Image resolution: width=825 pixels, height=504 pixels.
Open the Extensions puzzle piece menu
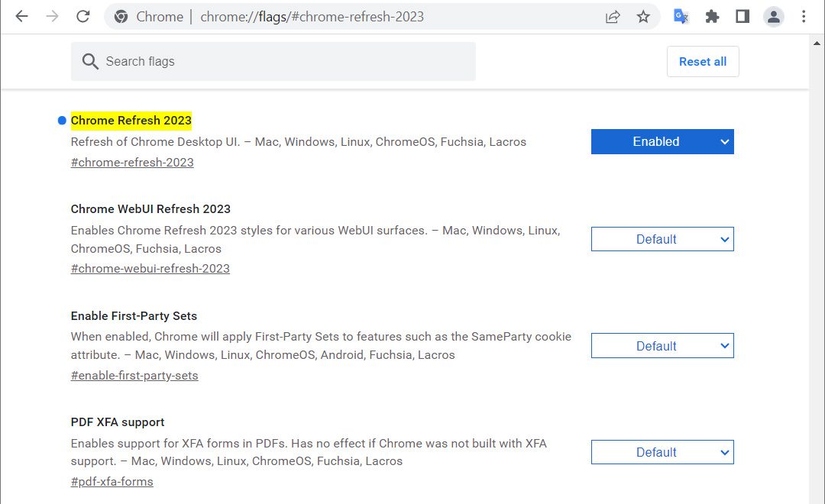712,17
